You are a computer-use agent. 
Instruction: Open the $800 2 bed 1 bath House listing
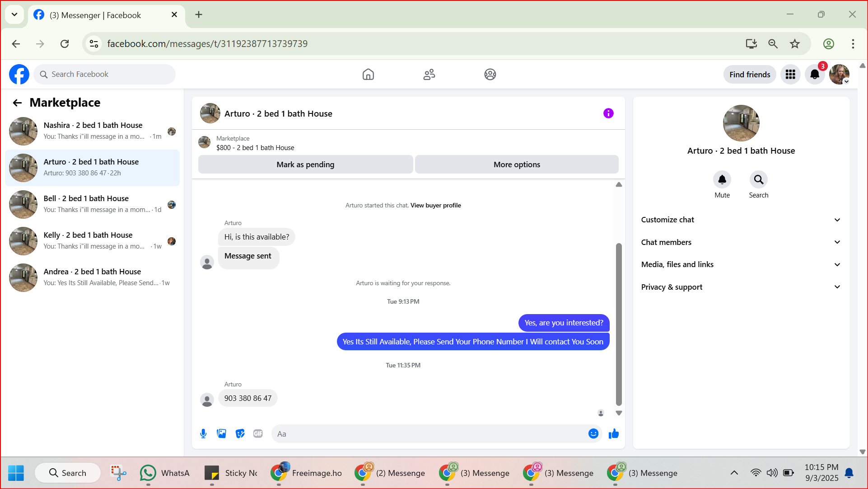(x=255, y=148)
